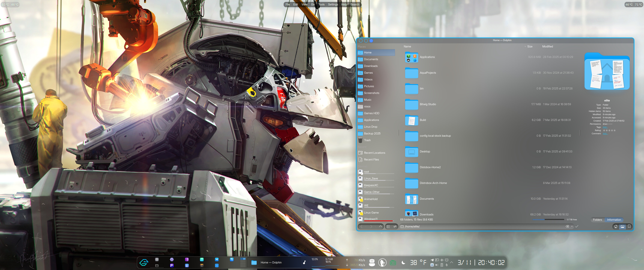Viewport: 644px width, 270px height.
Task: Toggle previews with the picture icon
Action: point(622,226)
